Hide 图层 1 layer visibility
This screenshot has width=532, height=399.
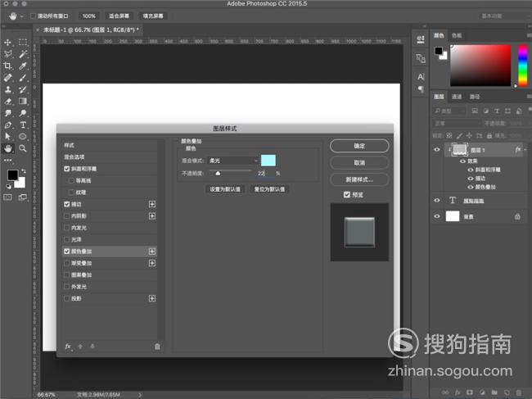click(437, 149)
